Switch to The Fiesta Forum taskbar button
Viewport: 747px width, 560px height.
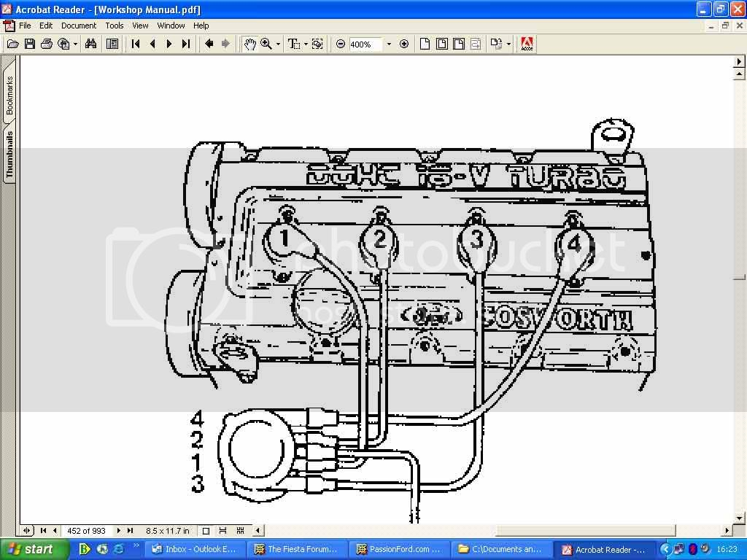point(296,549)
